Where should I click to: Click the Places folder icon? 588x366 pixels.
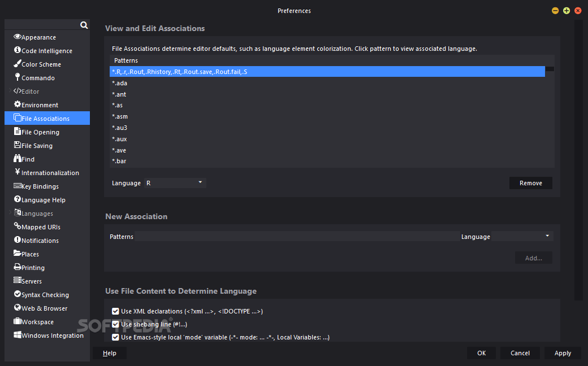tap(16, 254)
